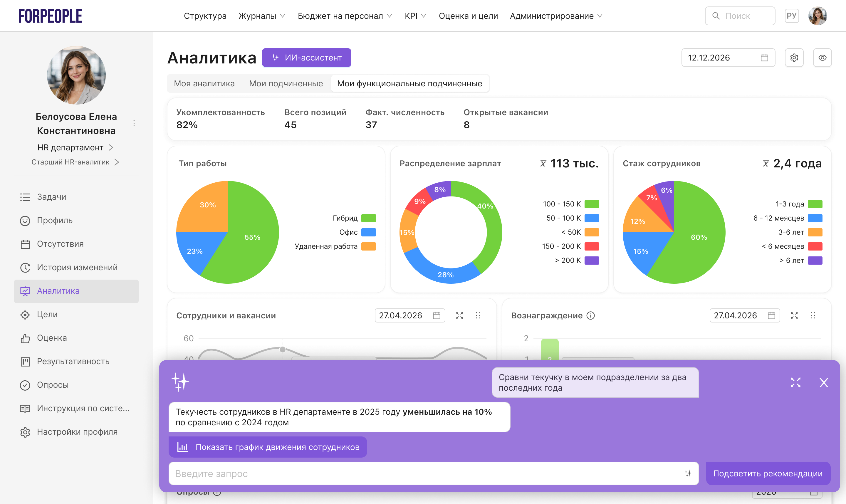Expand the Сотрудники и вакансии chart fullscreen
The image size is (846, 504).
click(x=459, y=315)
